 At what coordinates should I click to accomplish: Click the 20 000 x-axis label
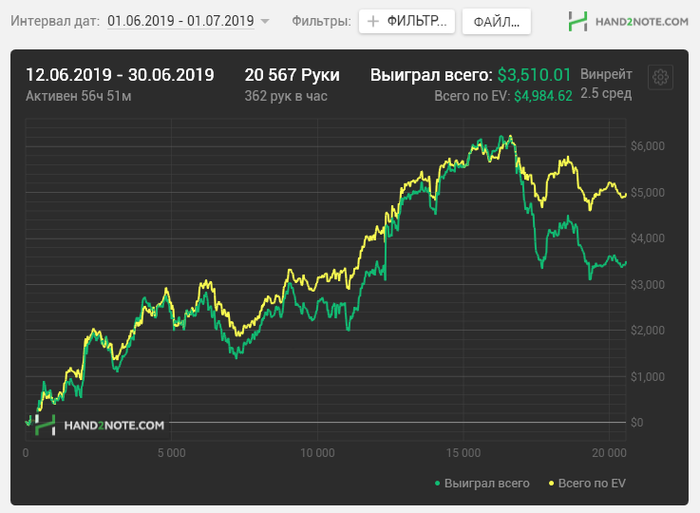pyautogui.click(x=609, y=453)
